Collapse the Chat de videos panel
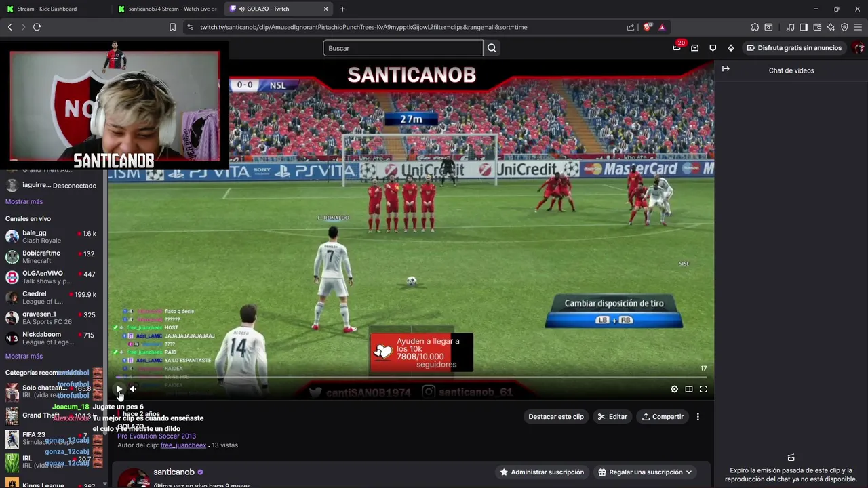Image resolution: width=868 pixels, height=488 pixels. 726,69
